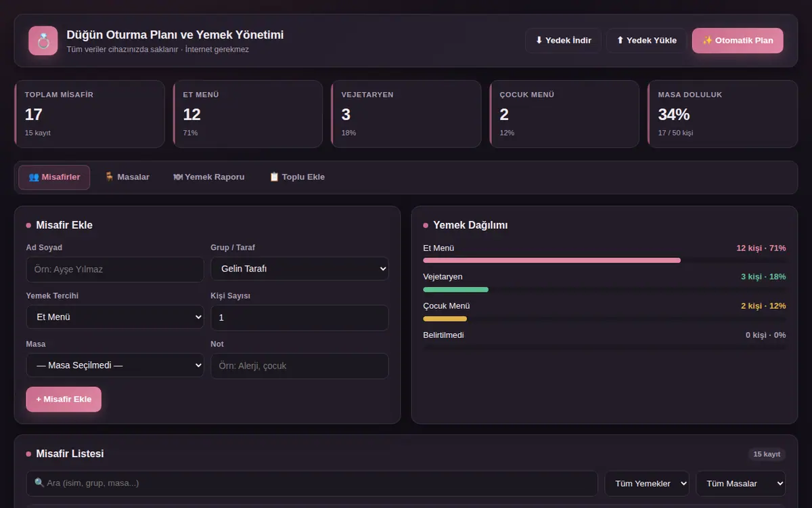The height and width of the screenshot is (508, 812).
Task: Select the Et Menü stat card
Action: (248, 114)
